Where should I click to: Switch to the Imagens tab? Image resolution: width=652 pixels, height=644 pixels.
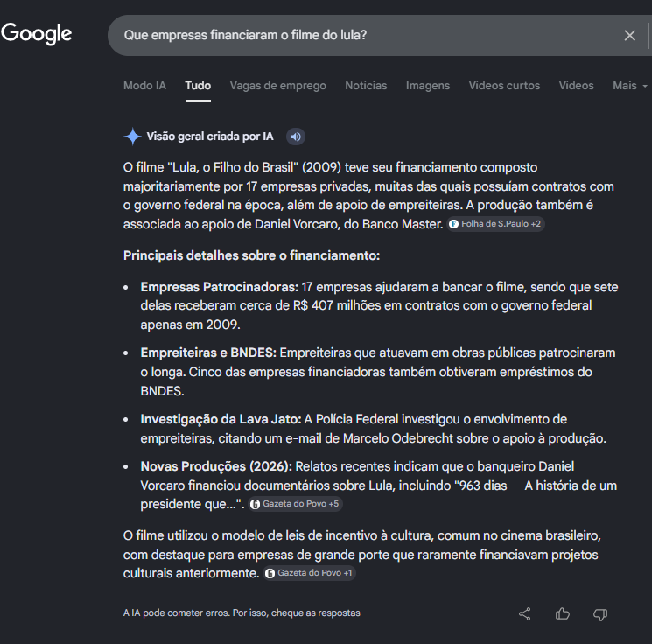click(428, 86)
